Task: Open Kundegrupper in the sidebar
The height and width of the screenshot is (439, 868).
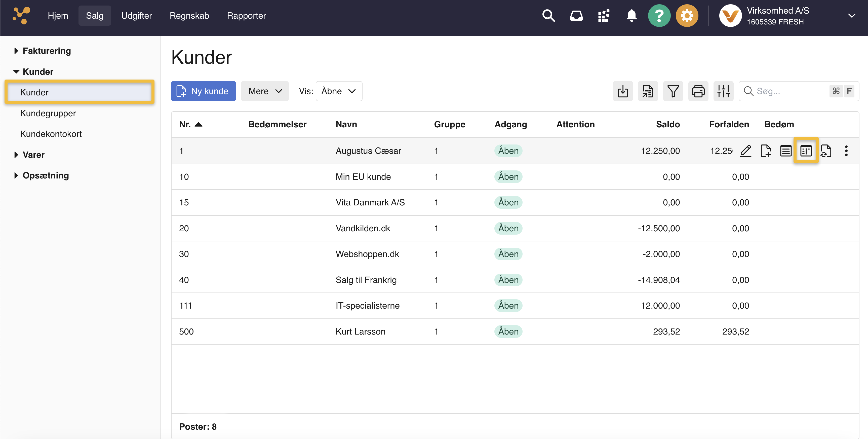Action: 48,113
